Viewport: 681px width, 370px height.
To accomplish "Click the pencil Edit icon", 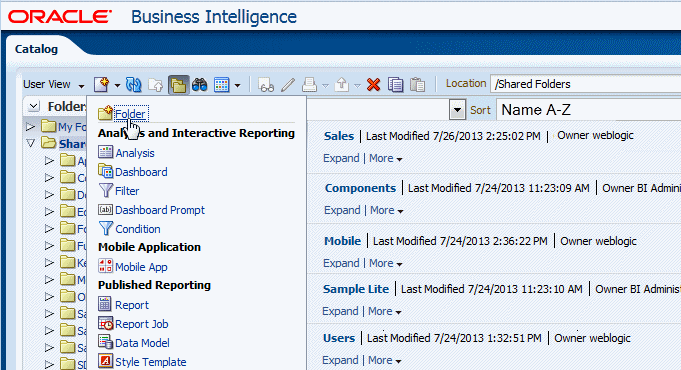I will point(288,85).
